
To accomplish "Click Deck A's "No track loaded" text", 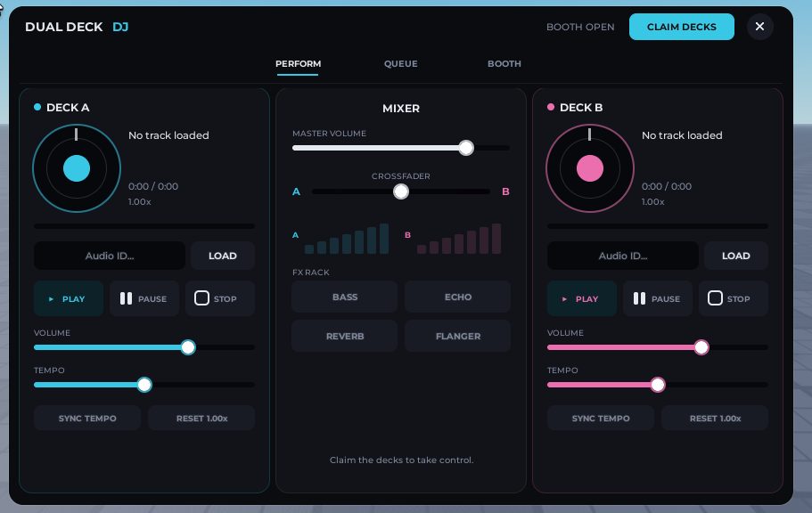I will click(168, 135).
